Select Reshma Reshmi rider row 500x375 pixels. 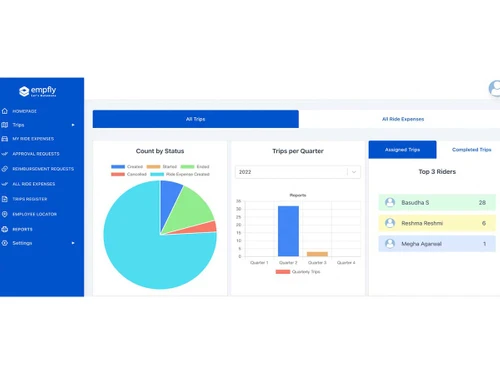click(x=437, y=223)
